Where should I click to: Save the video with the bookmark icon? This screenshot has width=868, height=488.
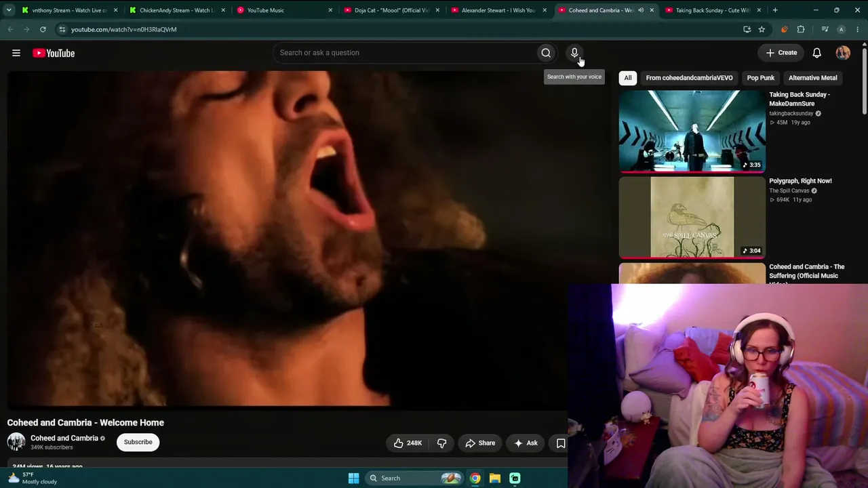pos(561,443)
